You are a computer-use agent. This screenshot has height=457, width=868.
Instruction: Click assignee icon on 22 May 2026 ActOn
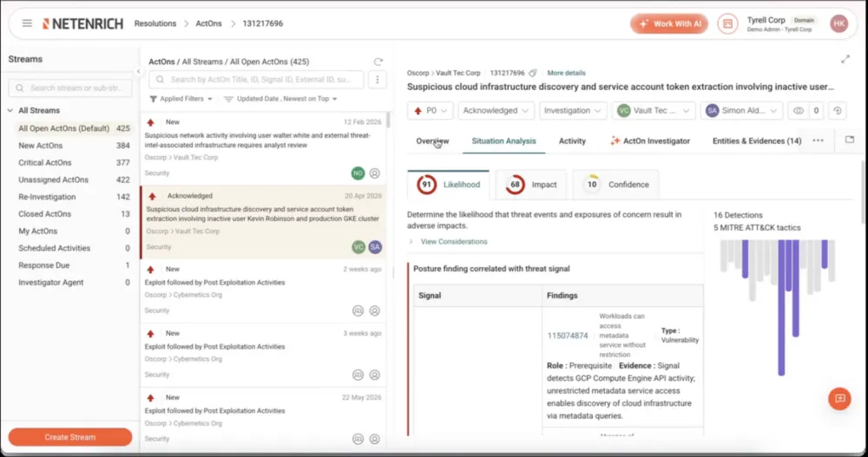[375, 440]
